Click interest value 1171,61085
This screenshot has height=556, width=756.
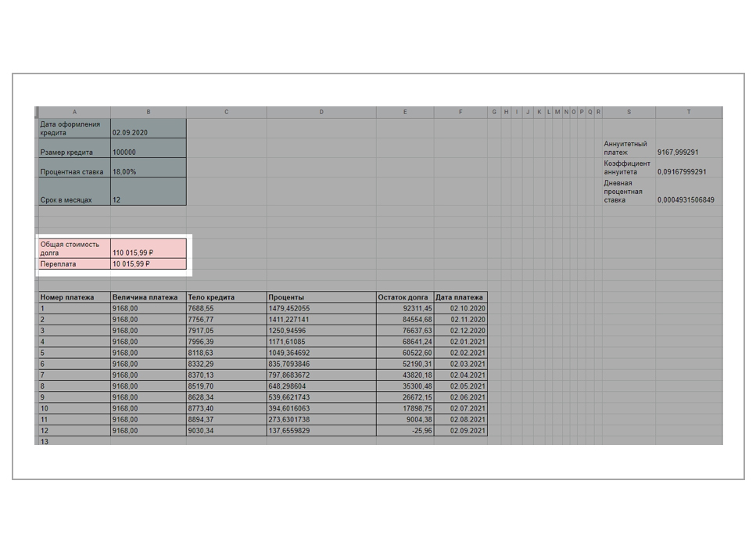click(321, 342)
